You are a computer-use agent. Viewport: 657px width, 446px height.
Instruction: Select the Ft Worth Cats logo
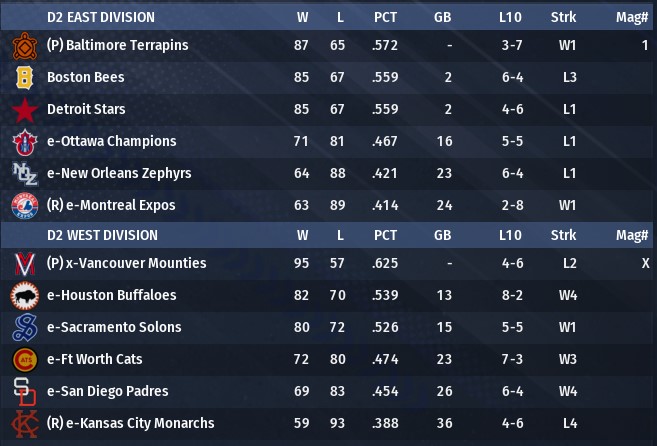[23, 360]
